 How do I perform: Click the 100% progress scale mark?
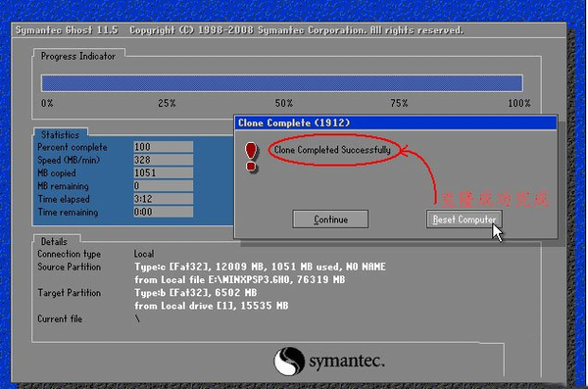519,103
